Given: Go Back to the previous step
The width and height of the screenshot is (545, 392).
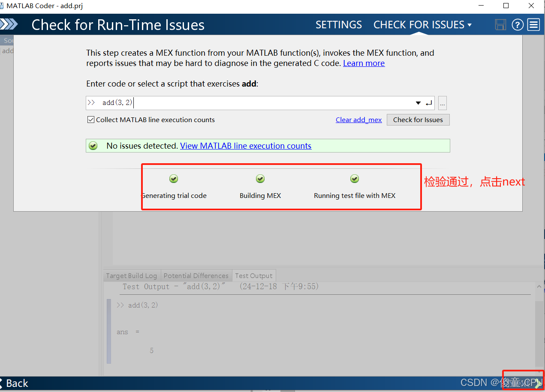Looking at the screenshot, I should (x=14, y=383).
